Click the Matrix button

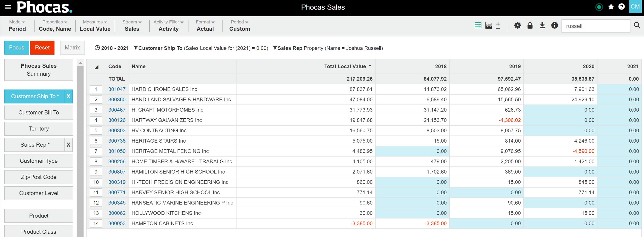(x=72, y=48)
